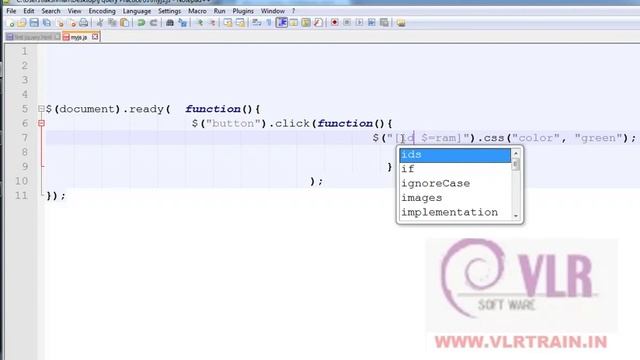This screenshot has width=640, height=360.
Task: Open Replace dialog from toolbar icon
Action: 182,23
